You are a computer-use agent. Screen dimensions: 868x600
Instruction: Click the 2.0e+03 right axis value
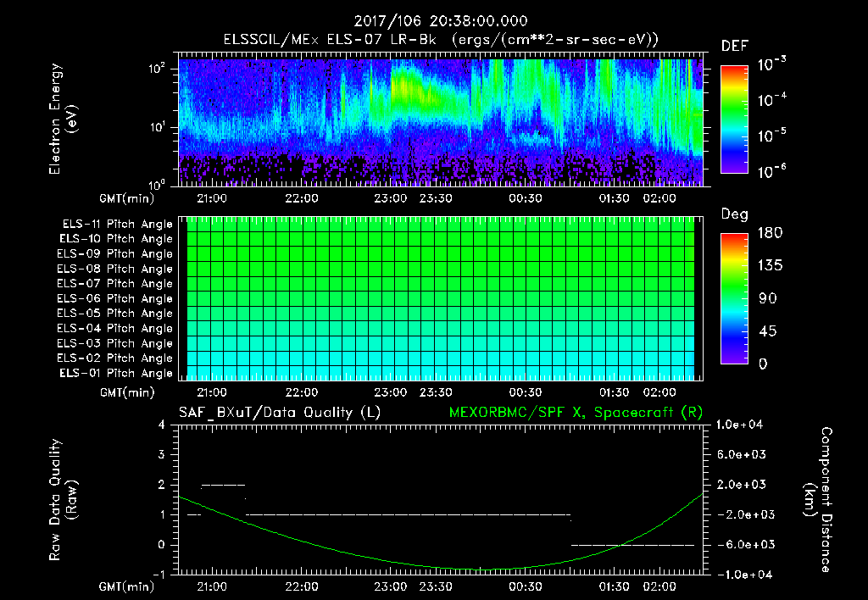[741, 484]
